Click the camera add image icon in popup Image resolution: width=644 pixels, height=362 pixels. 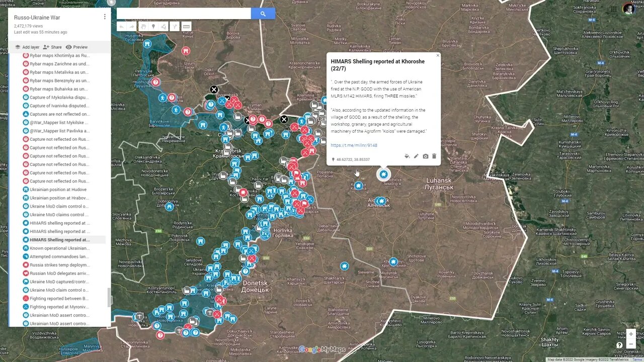[x=425, y=156]
